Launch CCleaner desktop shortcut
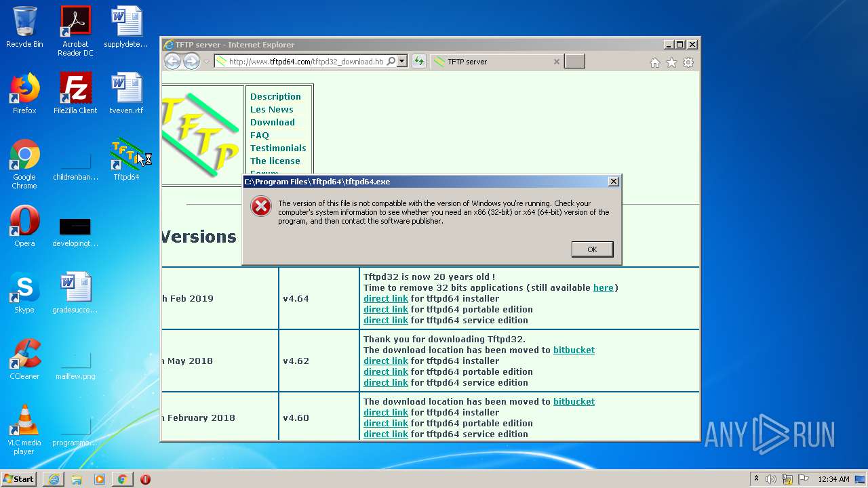The image size is (868, 488). [x=24, y=359]
